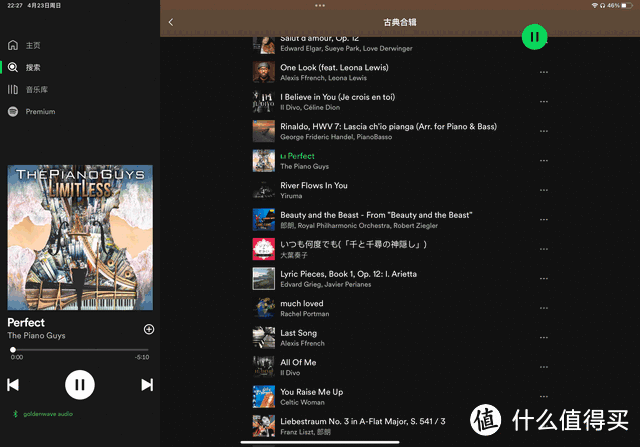The image size is (640, 447).
Task: Open more options for All Of Me
Action: (x=544, y=367)
